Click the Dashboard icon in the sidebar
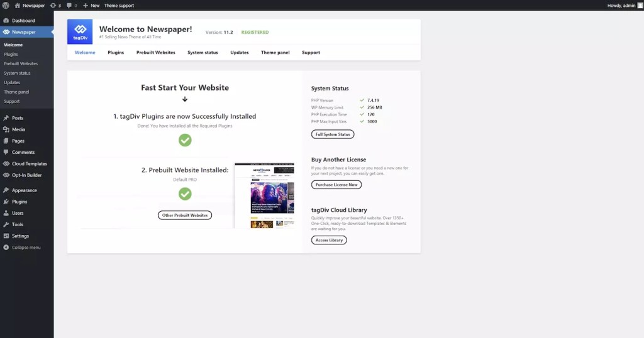 [6, 21]
